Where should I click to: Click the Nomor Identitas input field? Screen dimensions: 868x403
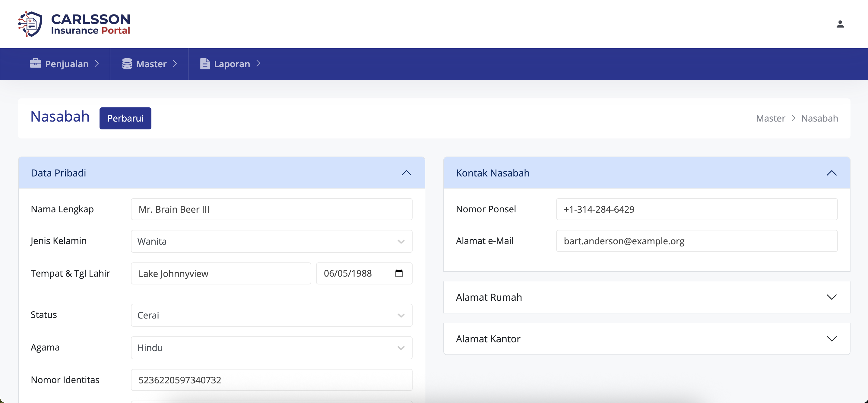(271, 380)
